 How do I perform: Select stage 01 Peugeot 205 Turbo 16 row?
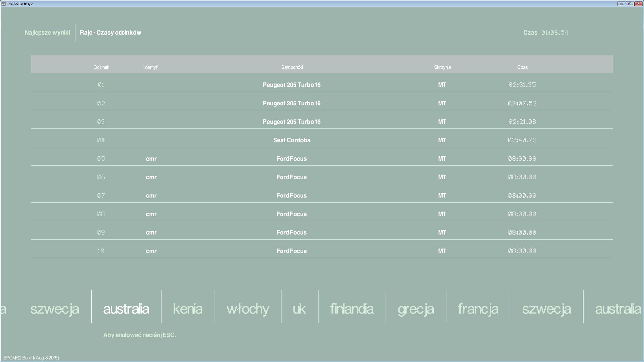(292, 85)
